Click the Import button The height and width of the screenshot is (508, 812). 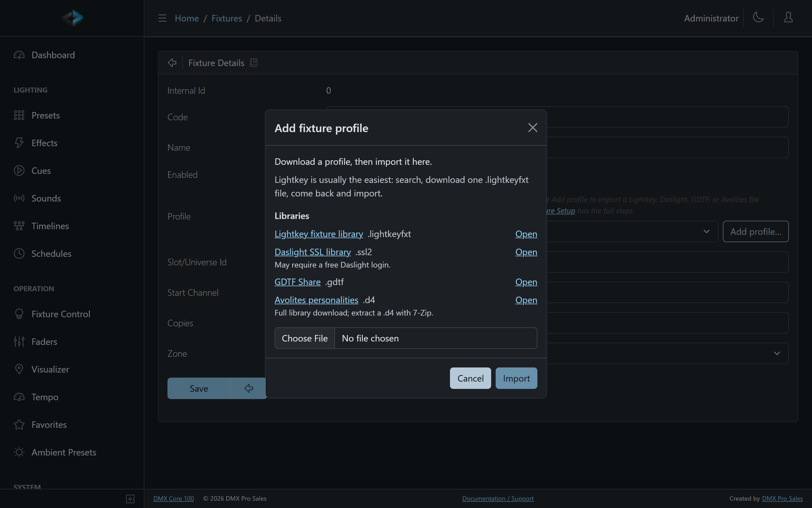pos(517,378)
